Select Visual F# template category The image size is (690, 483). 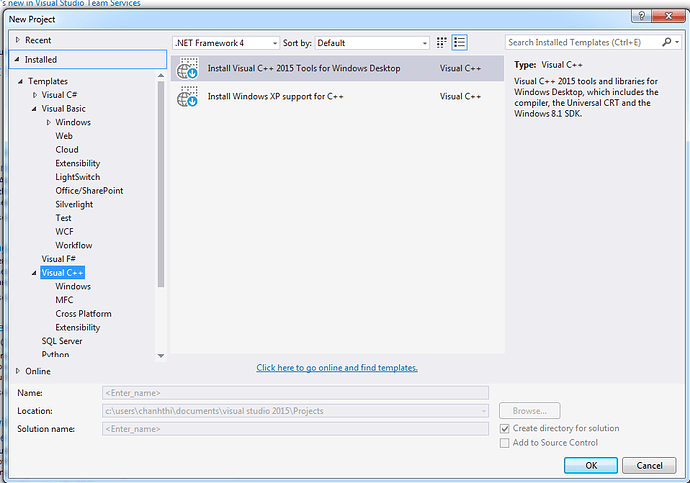tap(59, 259)
